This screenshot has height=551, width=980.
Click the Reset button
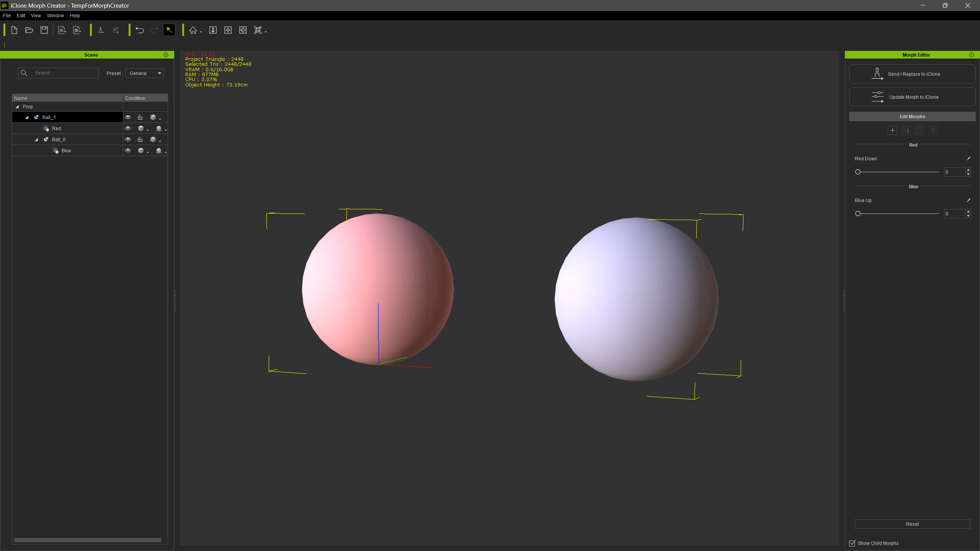pos(912,524)
